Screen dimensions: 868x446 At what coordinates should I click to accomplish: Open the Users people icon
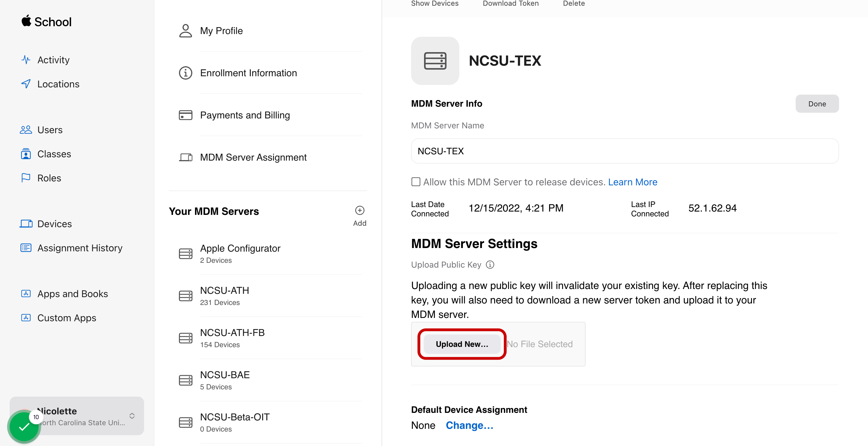[x=26, y=130]
